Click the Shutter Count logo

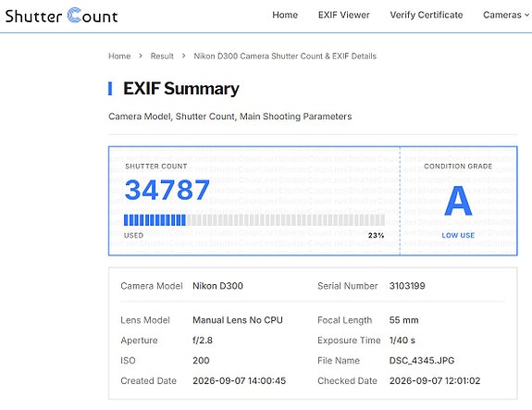(x=61, y=16)
